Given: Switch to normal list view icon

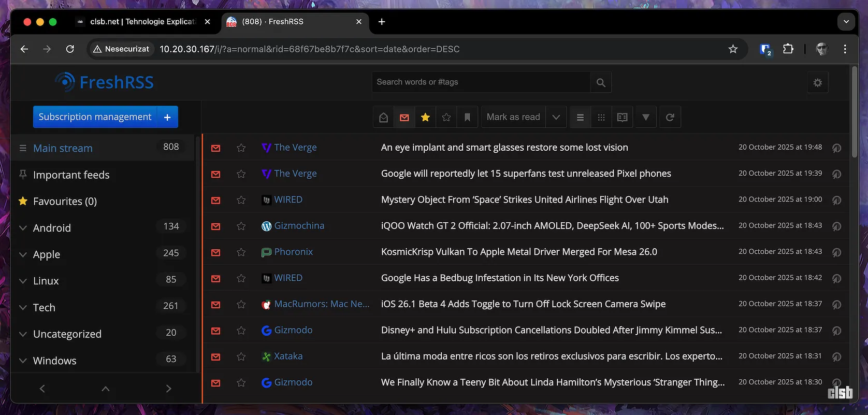Looking at the screenshot, I should (x=580, y=117).
